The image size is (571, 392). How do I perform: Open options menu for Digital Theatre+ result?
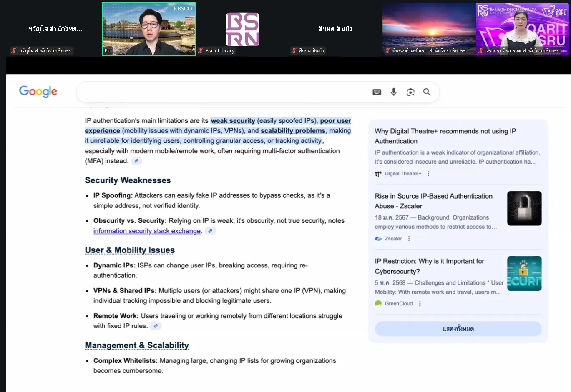pyautogui.click(x=428, y=174)
